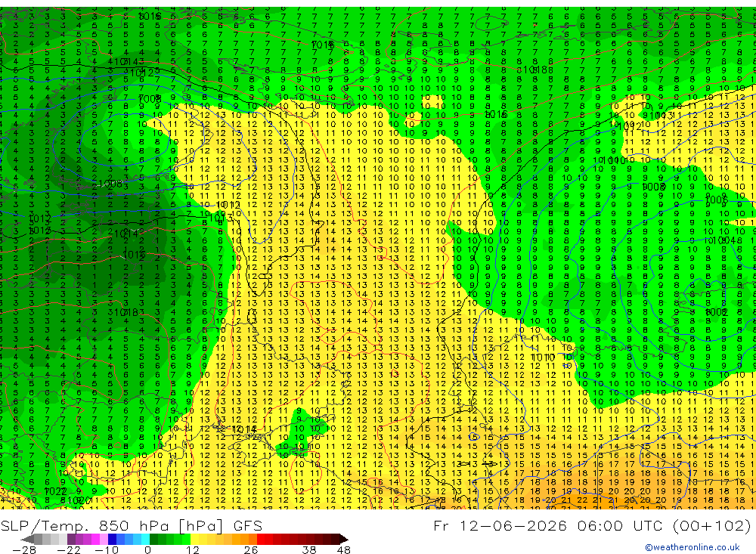Click the "1006" isobar label
This screenshot has height=554, width=756.
[x=716, y=200]
